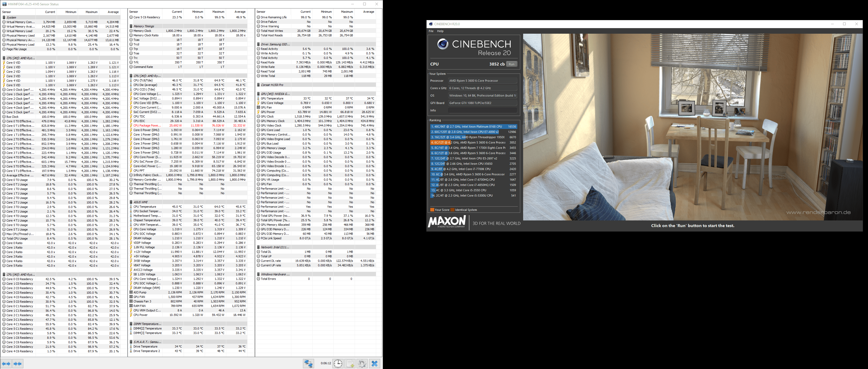This screenshot has width=868, height=369.
Task: Click the Cores x GHz field
Action: tap(482, 88)
